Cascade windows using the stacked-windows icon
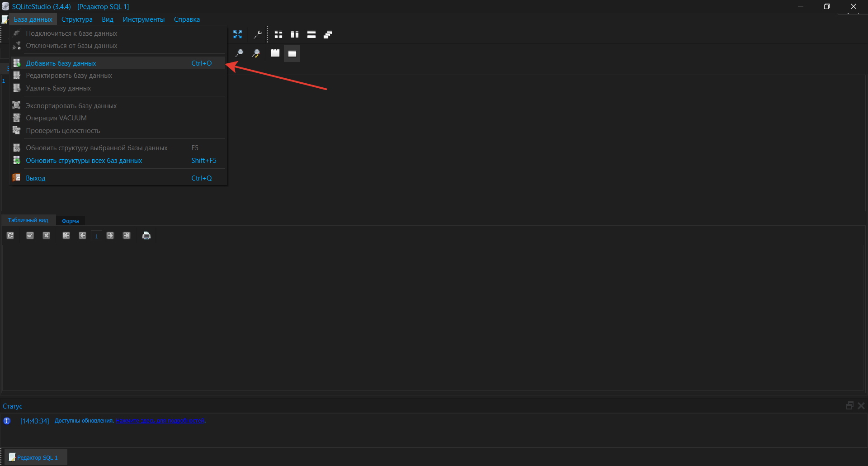868x466 pixels. 328,34
